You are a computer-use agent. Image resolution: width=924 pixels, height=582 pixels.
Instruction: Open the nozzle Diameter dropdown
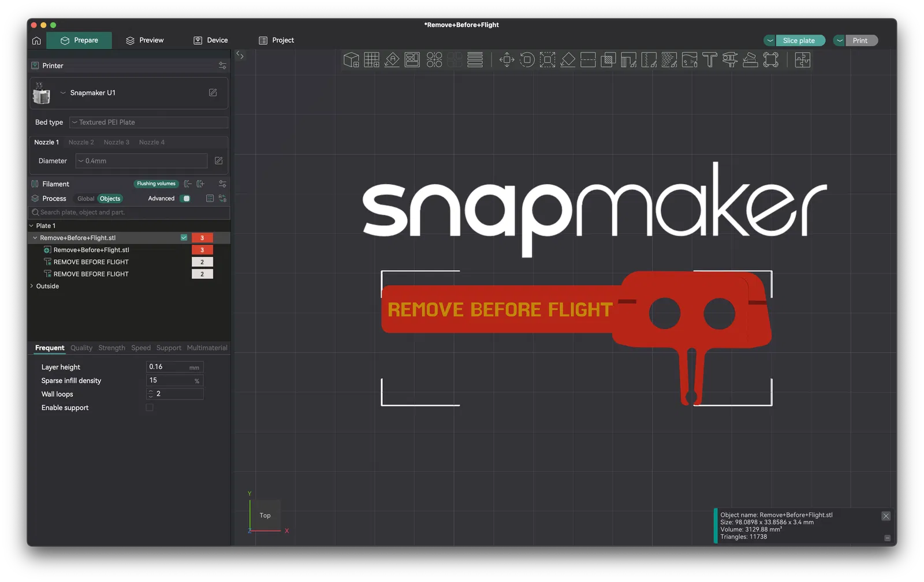(141, 161)
